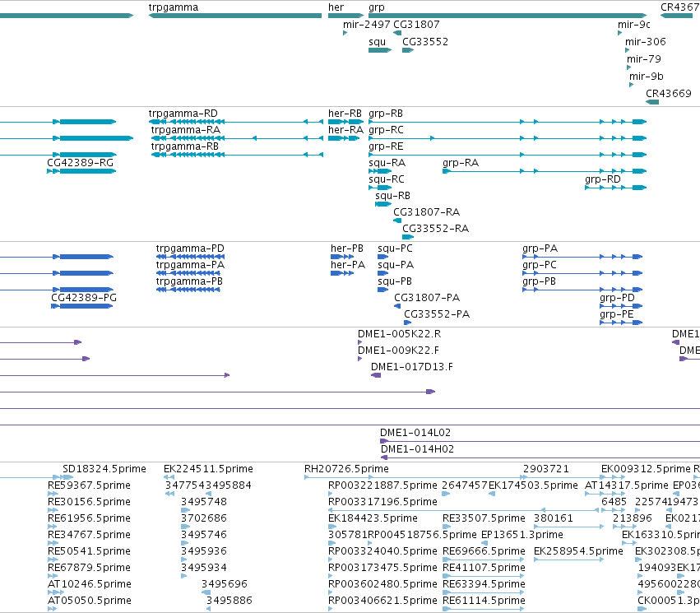Click the RE30156.5prime EST label
The height and width of the screenshot is (613, 700).
pos(89,502)
